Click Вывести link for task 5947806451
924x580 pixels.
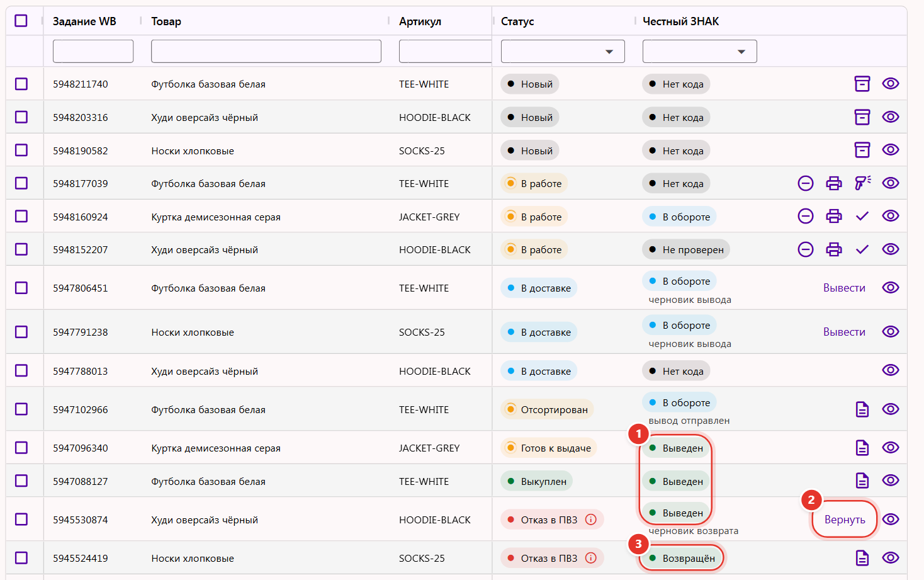coord(844,288)
